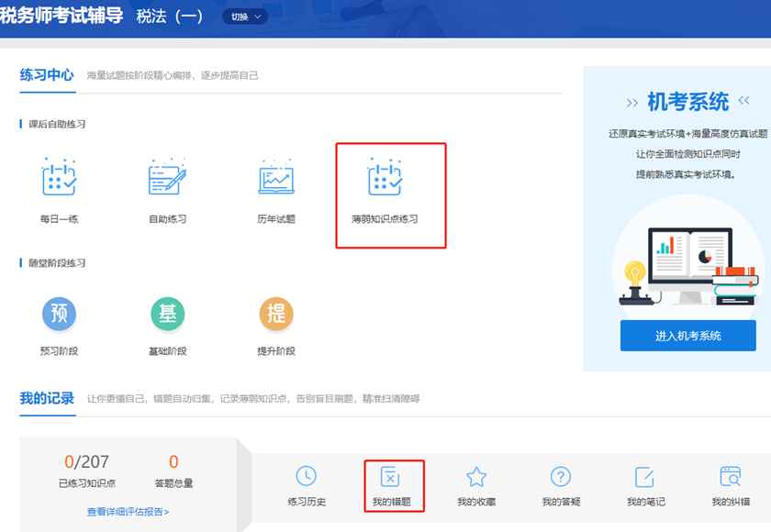Screen dimensions: 771x532
Task: View 练习历史 clock icon
Action: click(x=307, y=476)
